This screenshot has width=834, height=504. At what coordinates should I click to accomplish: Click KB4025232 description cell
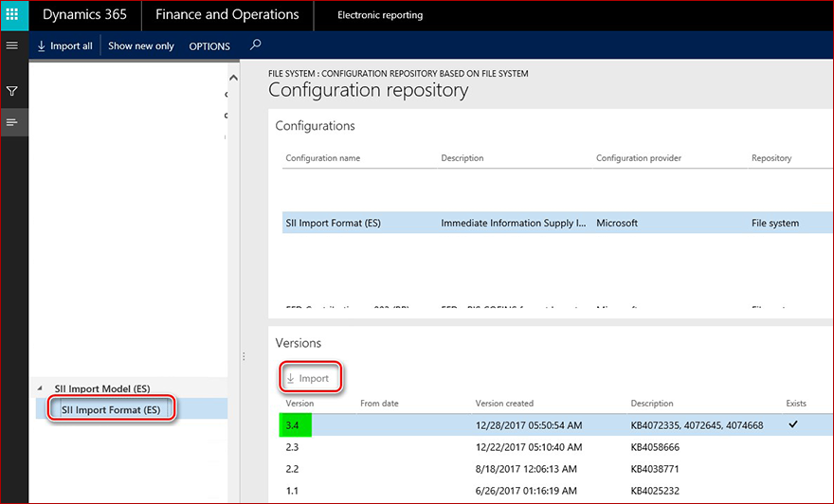tap(655, 491)
